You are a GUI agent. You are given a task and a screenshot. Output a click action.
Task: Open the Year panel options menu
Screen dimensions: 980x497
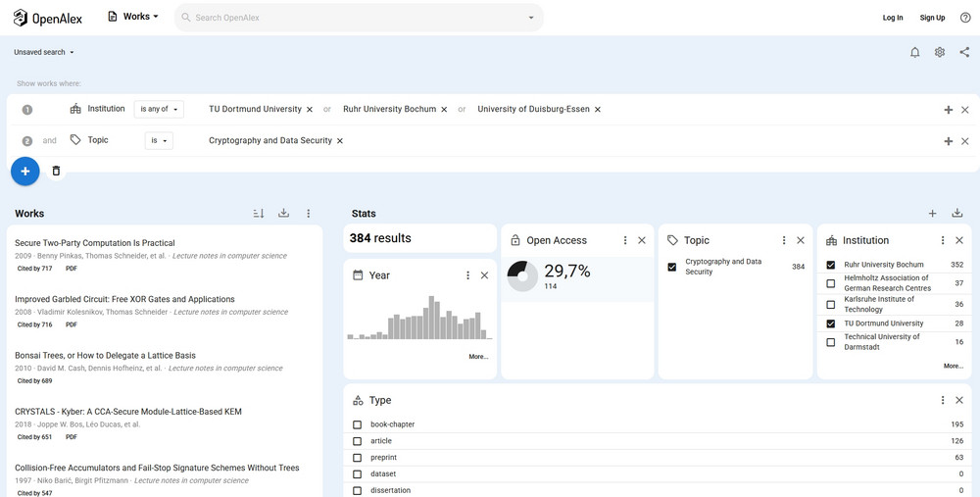tap(467, 275)
